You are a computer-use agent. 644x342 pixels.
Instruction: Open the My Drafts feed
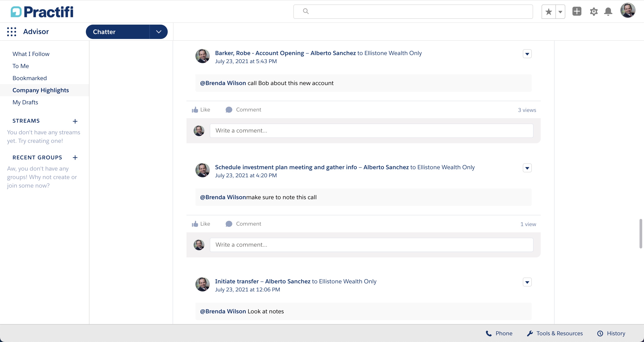tap(25, 102)
